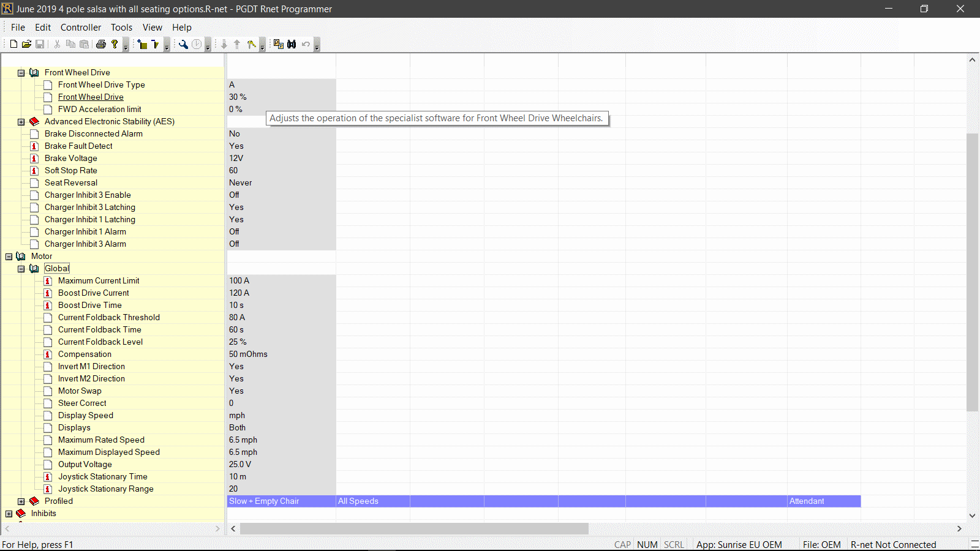Click the binoculars find icon
Screen dimensions: 980x551
[x=292, y=44]
